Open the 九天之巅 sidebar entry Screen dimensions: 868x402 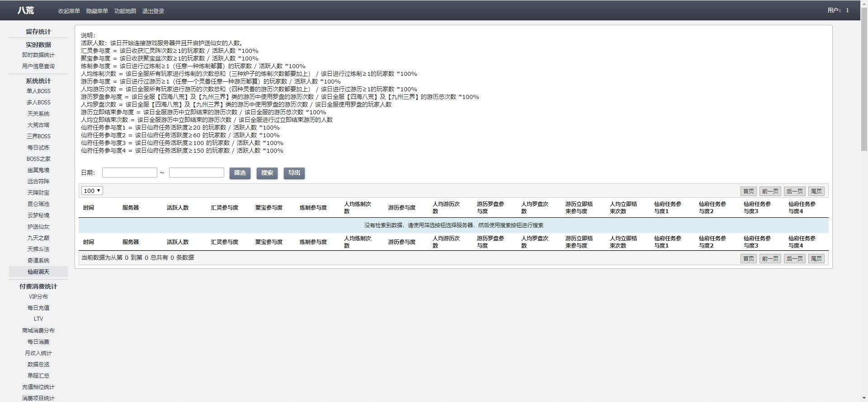38,238
